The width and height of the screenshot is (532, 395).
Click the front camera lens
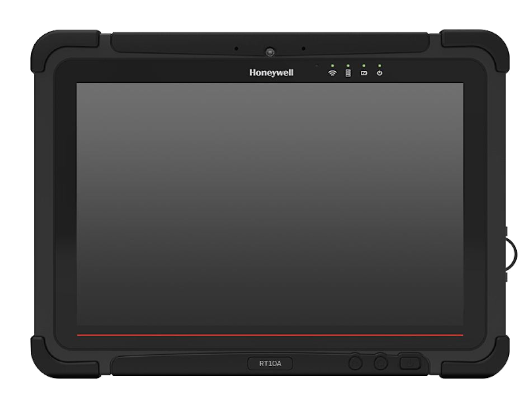[x=270, y=52]
